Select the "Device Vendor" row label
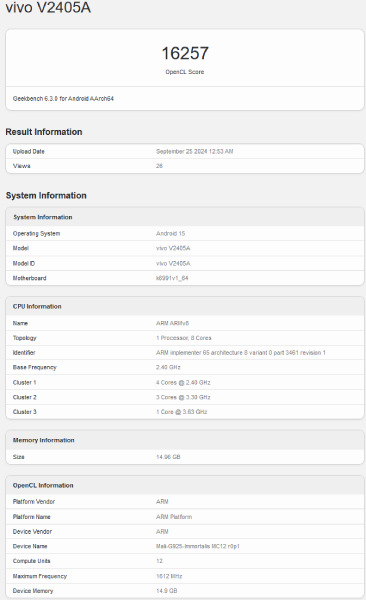This screenshot has height=600, width=366. tap(32, 532)
